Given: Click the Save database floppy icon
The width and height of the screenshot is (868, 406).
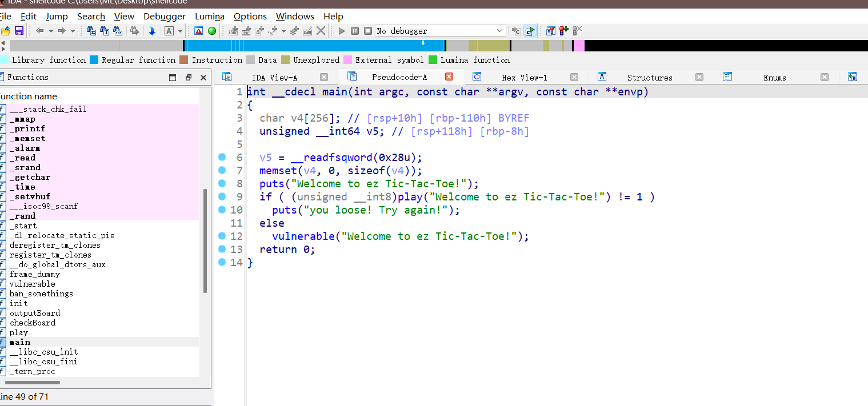Looking at the screenshot, I should coord(19,31).
